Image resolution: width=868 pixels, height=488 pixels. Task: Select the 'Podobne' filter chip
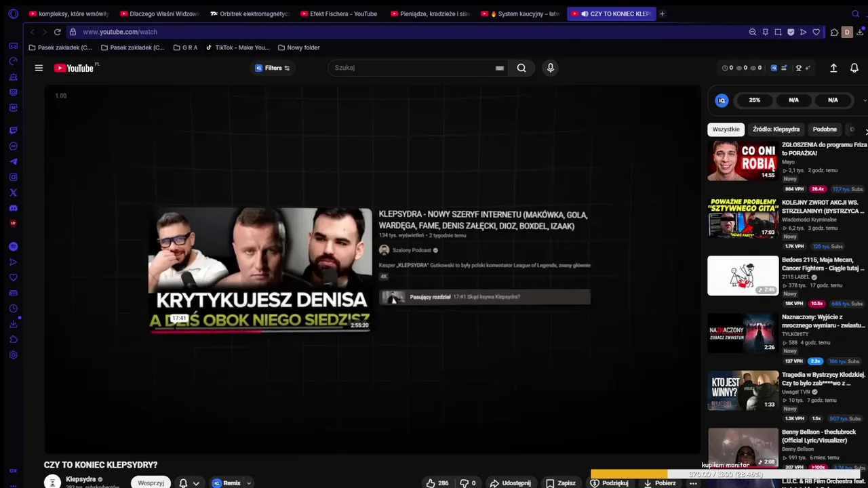tap(825, 129)
